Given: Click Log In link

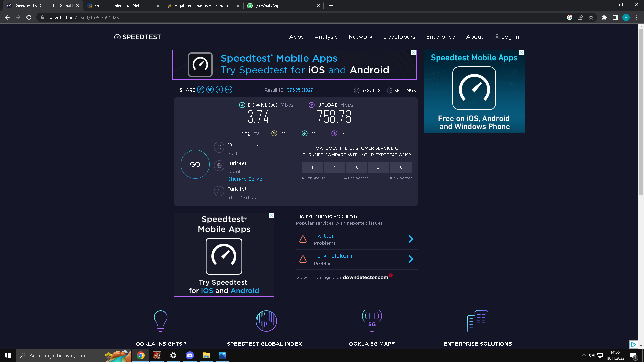Looking at the screenshot, I should pos(507,37).
